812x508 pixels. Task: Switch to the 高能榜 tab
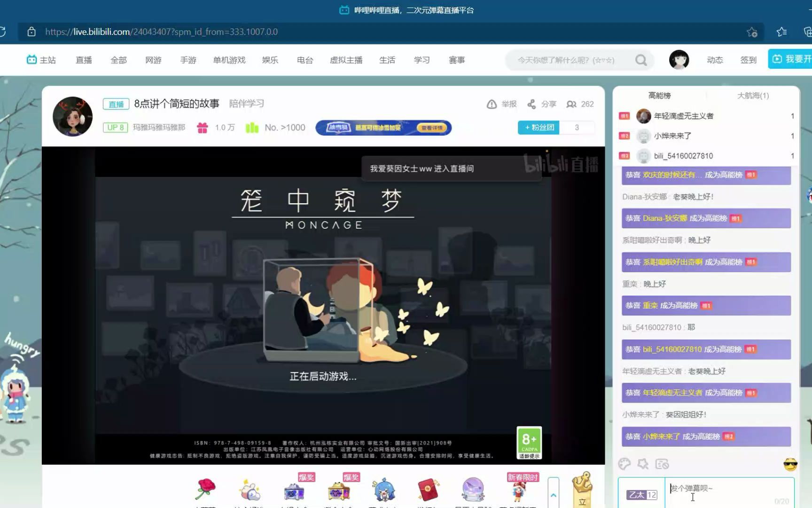(x=659, y=95)
